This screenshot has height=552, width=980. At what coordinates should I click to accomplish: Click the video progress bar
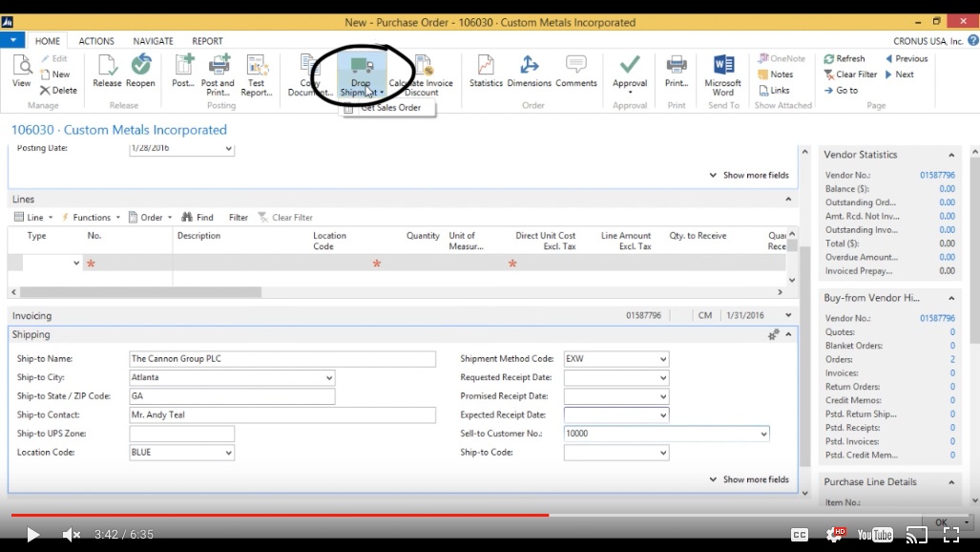coord(490,515)
